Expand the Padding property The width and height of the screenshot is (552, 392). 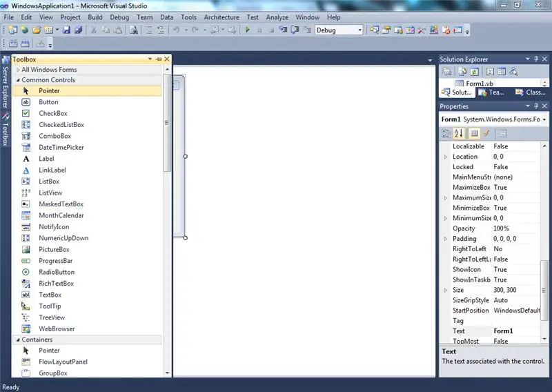click(x=445, y=239)
